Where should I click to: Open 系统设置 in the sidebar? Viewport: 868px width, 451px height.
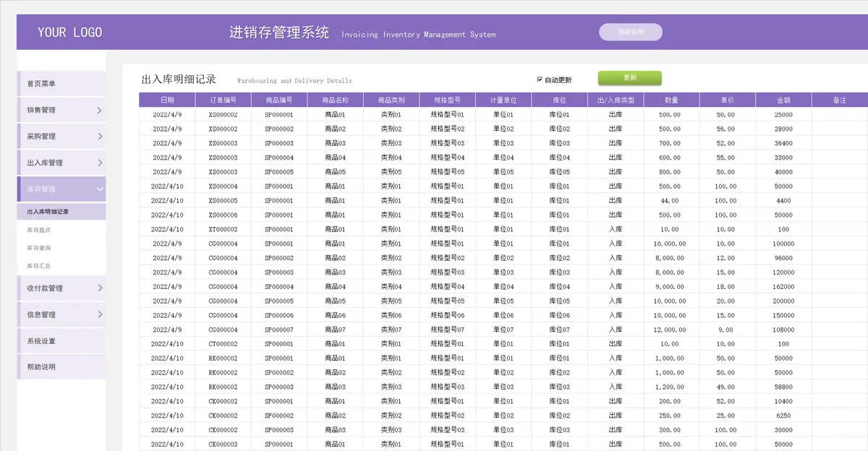click(x=61, y=341)
